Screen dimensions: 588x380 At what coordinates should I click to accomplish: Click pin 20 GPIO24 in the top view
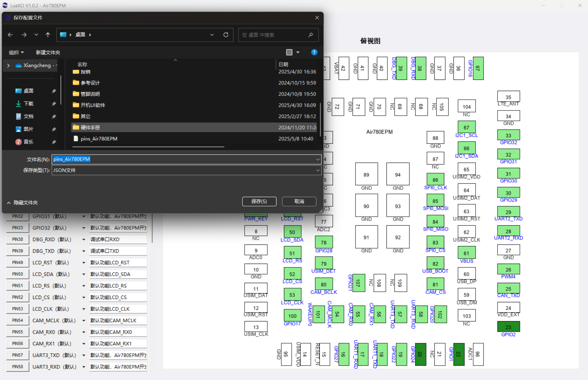[x=420, y=354]
